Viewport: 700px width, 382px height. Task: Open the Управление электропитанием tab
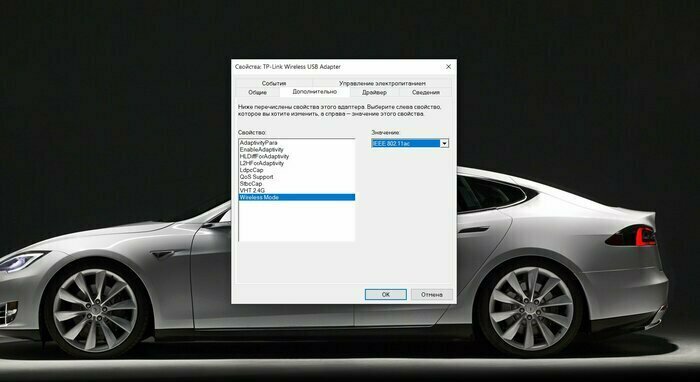(x=382, y=83)
